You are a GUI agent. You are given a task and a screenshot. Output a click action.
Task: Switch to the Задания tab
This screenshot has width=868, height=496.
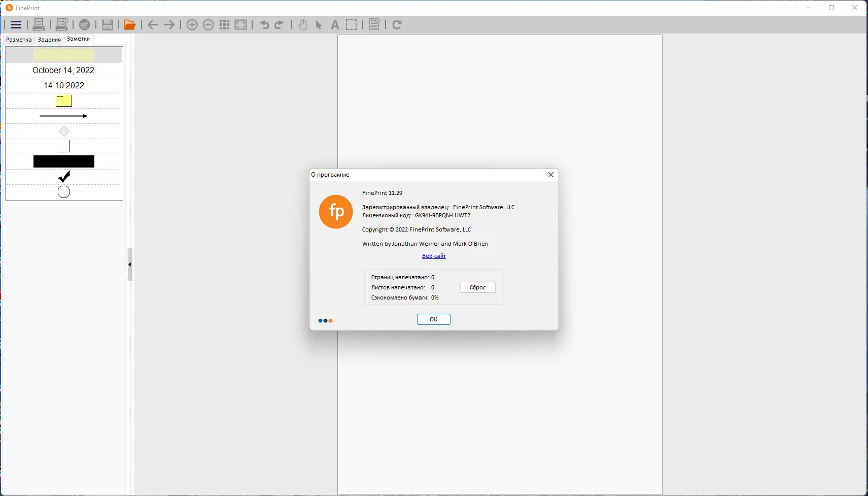(x=49, y=40)
